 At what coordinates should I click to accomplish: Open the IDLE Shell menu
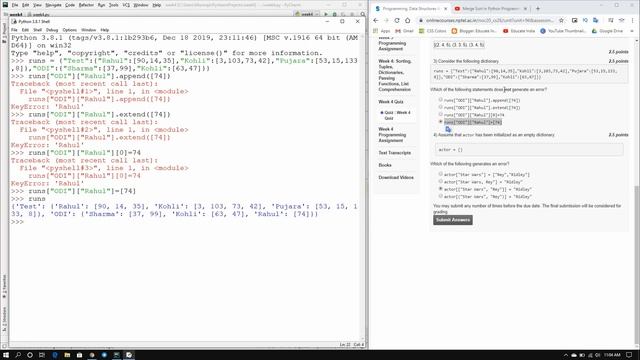coord(38,30)
